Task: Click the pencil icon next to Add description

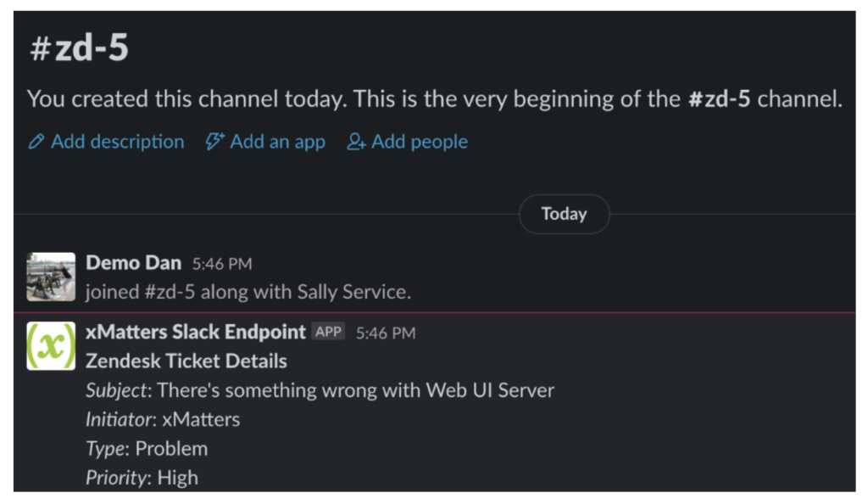Action: point(36,142)
